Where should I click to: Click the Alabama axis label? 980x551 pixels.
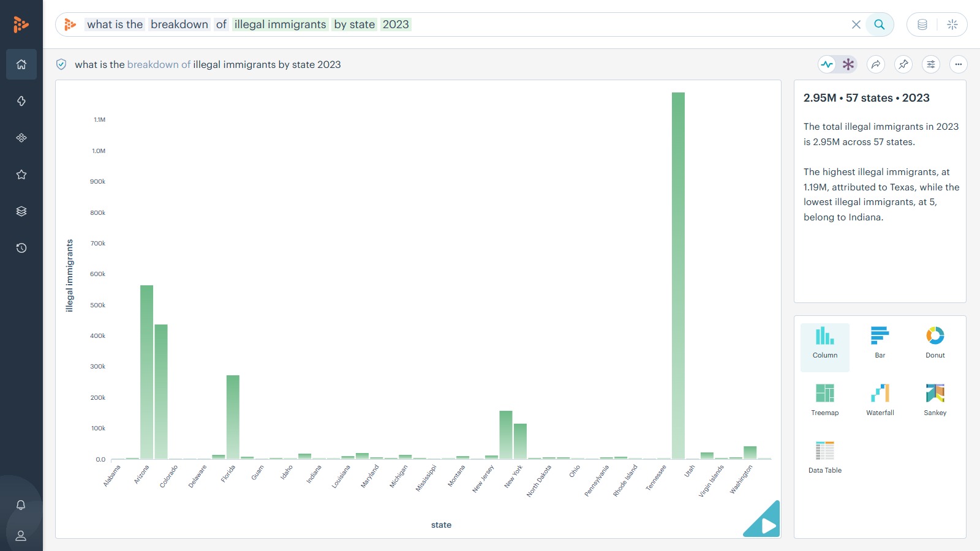pos(111,476)
